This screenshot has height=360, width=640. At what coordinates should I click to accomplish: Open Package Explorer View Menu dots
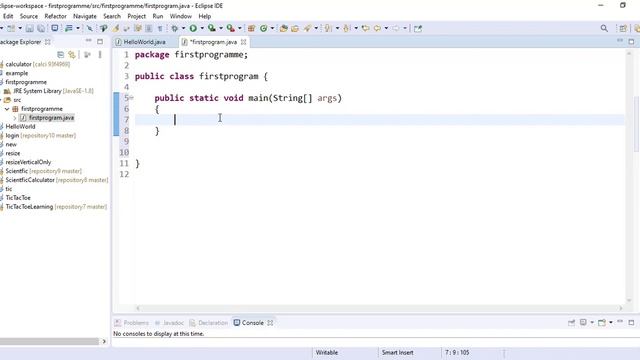100,54
